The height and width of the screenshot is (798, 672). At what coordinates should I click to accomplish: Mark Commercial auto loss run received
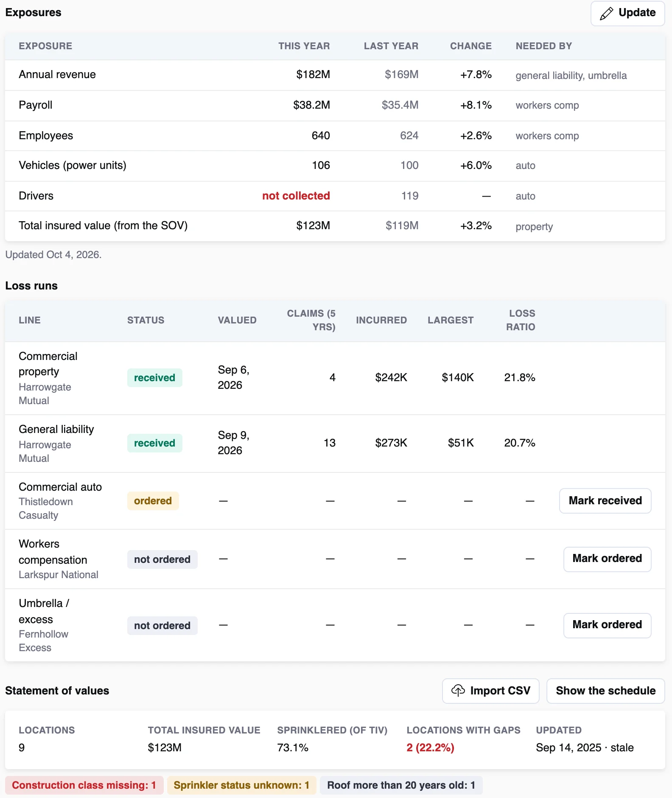pyautogui.click(x=605, y=501)
